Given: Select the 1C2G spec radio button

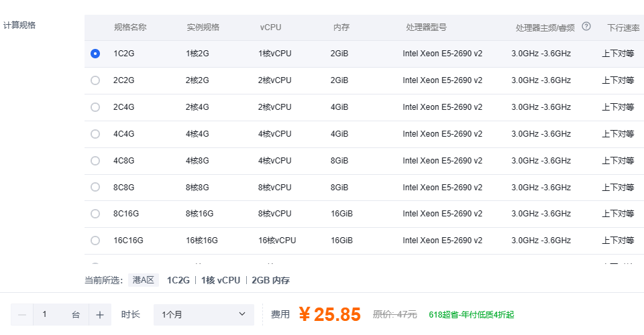Looking at the screenshot, I should [95, 54].
